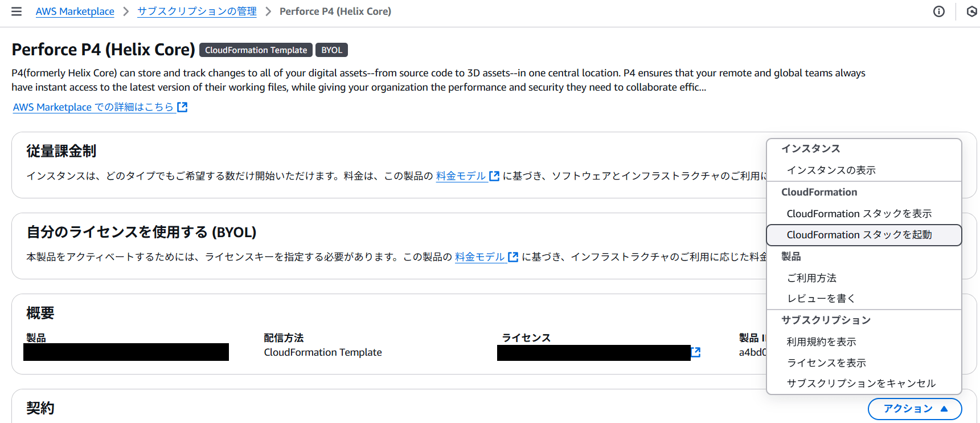Screen dimensions: 980x423
Task: Click the CloudFormation Template badge
Action: pyautogui.click(x=256, y=50)
